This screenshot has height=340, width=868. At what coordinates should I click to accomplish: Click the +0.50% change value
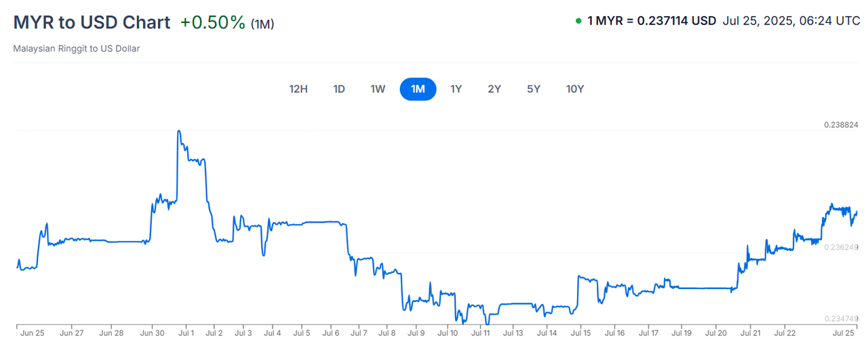pos(212,22)
